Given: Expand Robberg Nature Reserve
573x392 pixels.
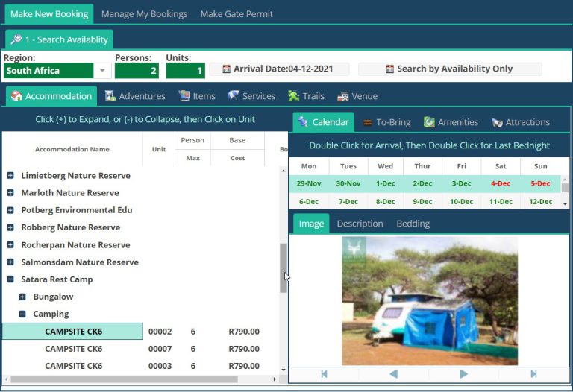Looking at the screenshot, I should (x=10, y=227).
